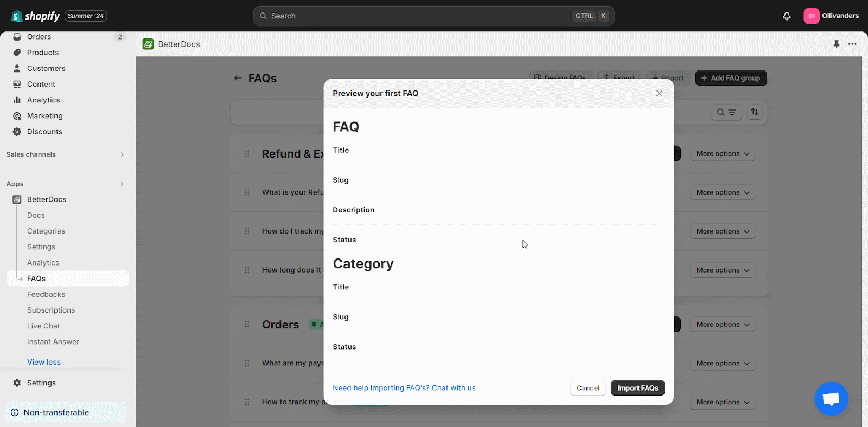Click search and filter icon button
The width and height of the screenshot is (868, 427).
(726, 112)
